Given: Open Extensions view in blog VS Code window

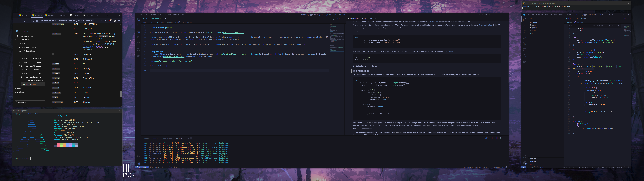Looking at the screenshot, I should (138, 43).
